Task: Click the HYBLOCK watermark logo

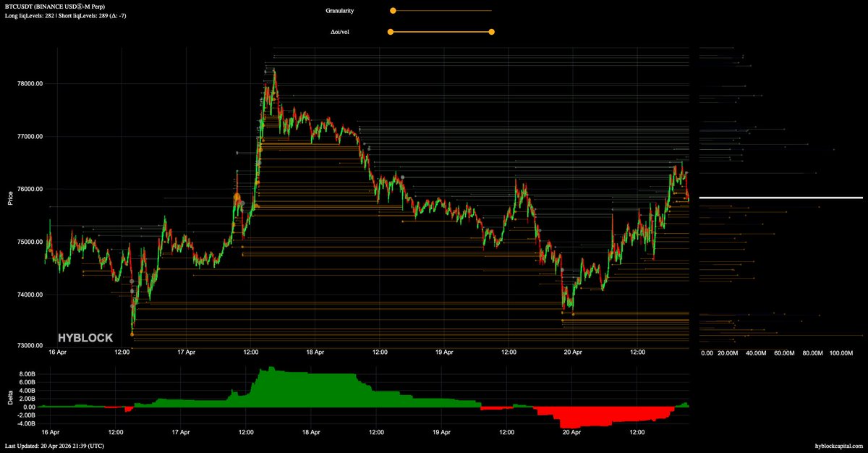Action: point(85,337)
